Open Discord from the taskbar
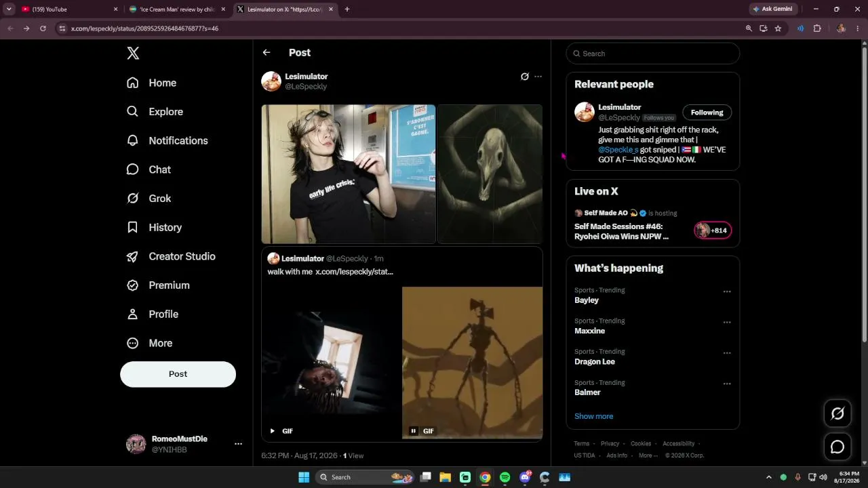868x488 pixels. coord(525,477)
